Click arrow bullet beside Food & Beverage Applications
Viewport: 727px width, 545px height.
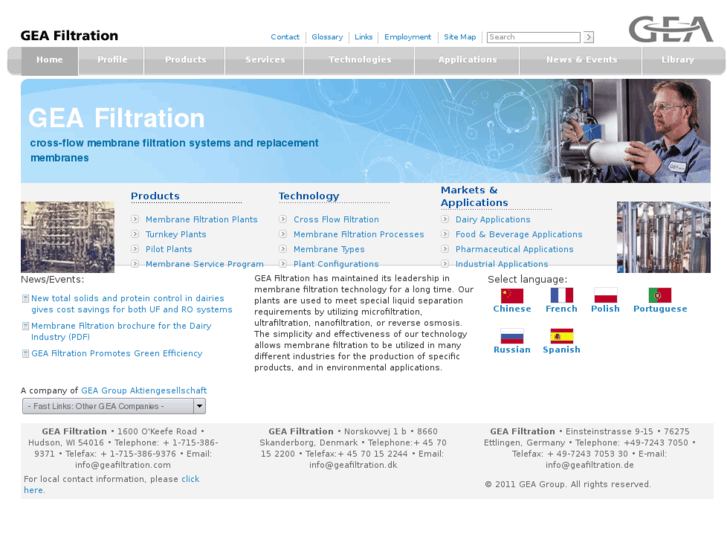click(445, 234)
